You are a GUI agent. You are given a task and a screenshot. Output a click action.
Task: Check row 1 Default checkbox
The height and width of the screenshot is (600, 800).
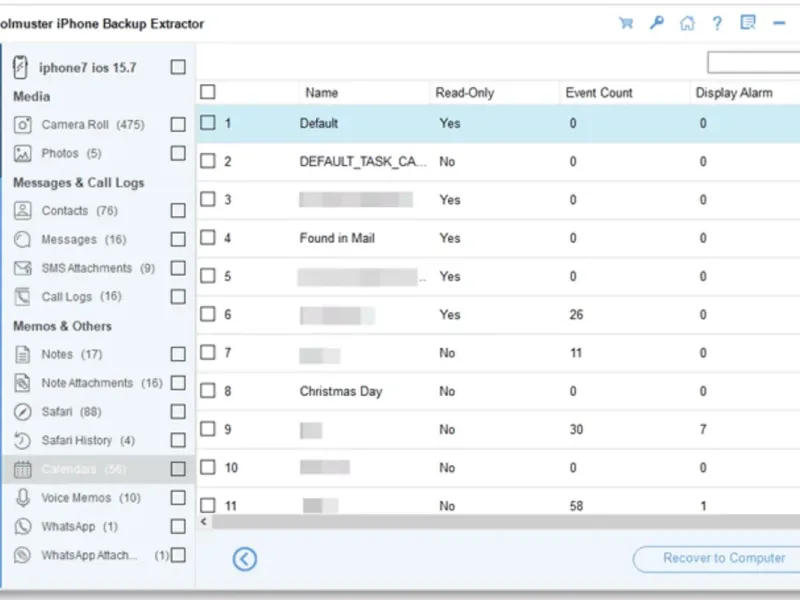tap(208, 122)
